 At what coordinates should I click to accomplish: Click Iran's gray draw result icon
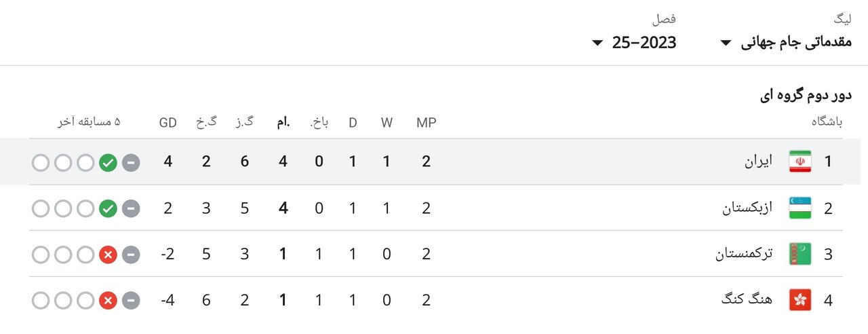coord(131,163)
